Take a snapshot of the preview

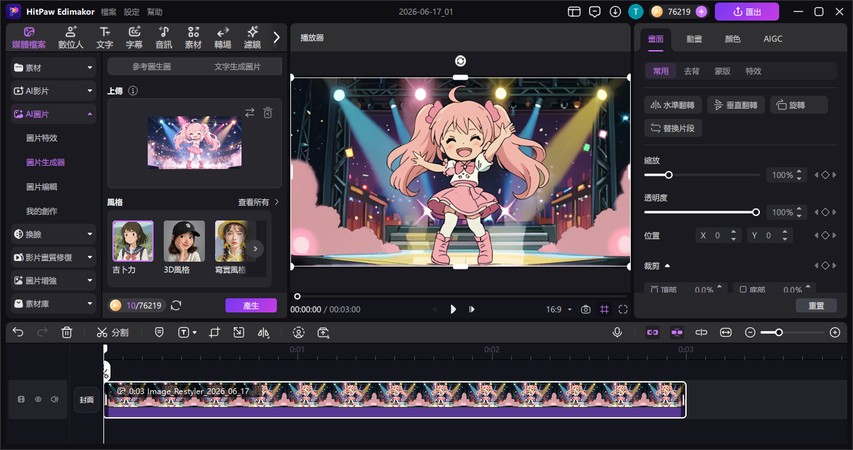[x=585, y=309]
